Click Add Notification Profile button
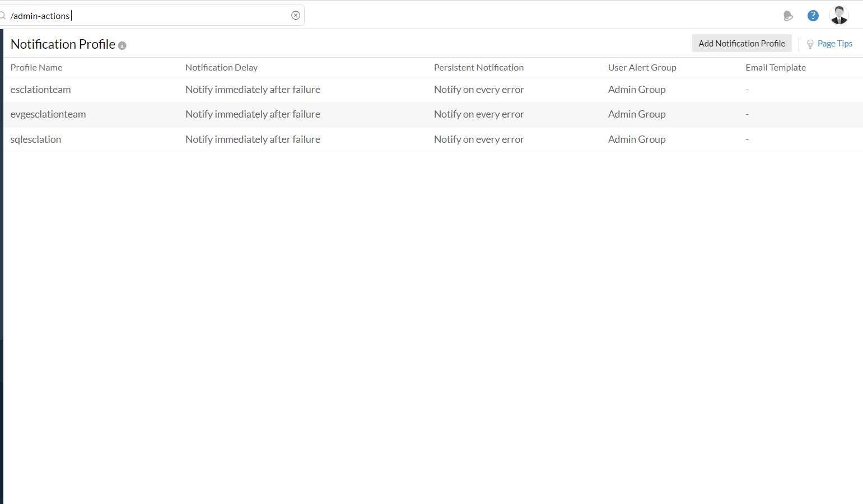The width and height of the screenshot is (863, 504). (741, 44)
